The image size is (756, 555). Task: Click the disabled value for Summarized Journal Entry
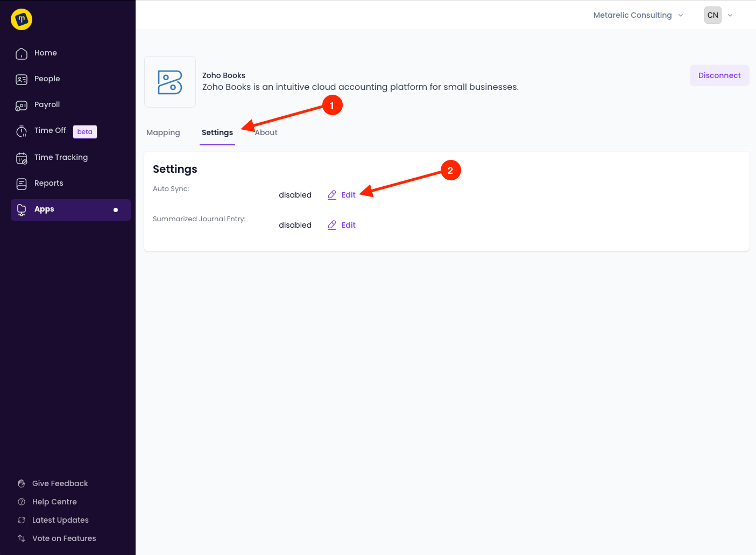(295, 225)
